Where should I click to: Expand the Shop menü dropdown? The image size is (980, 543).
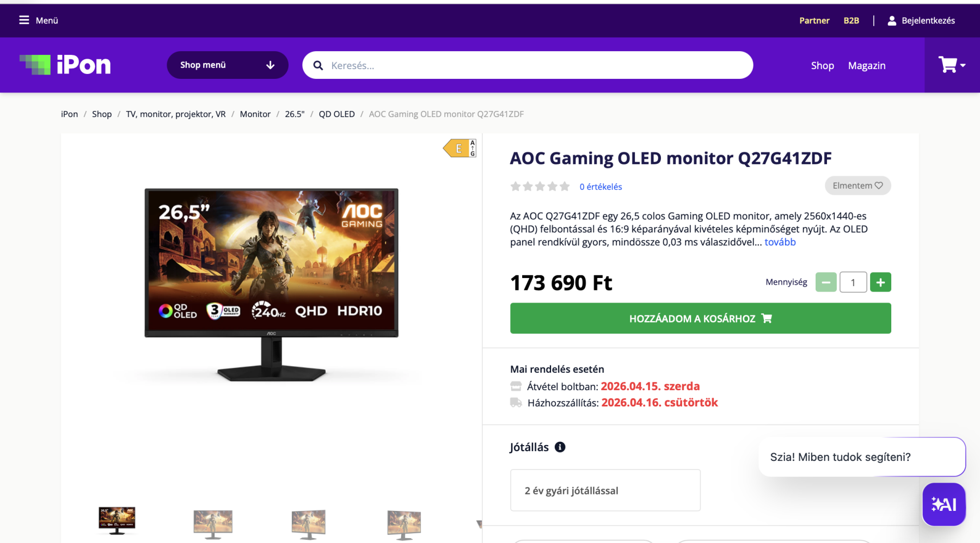[x=228, y=65]
